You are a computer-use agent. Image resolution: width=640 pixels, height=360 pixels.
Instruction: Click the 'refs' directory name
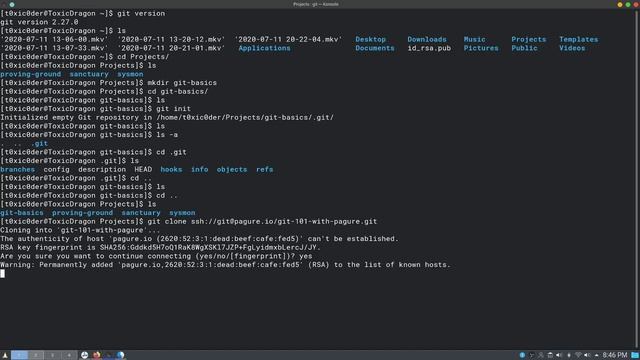[x=264, y=169]
